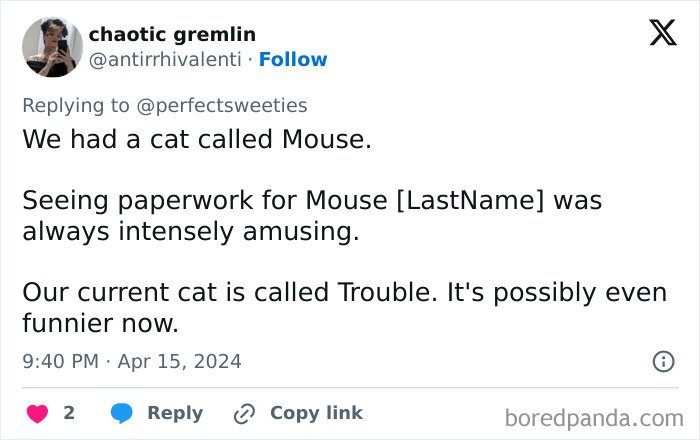Open the @antirrhivalenti handle
The image size is (700, 440).
tap(165, 60)
